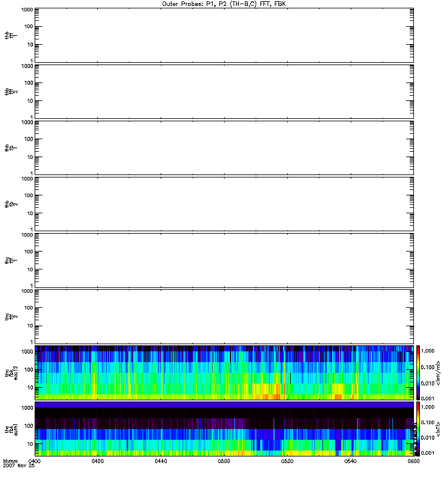Image resolution: width=448 pixels, height=478 pixels.
Task: Click the 100 tick of the thb fff 1 panel
Action: (29, 26)
